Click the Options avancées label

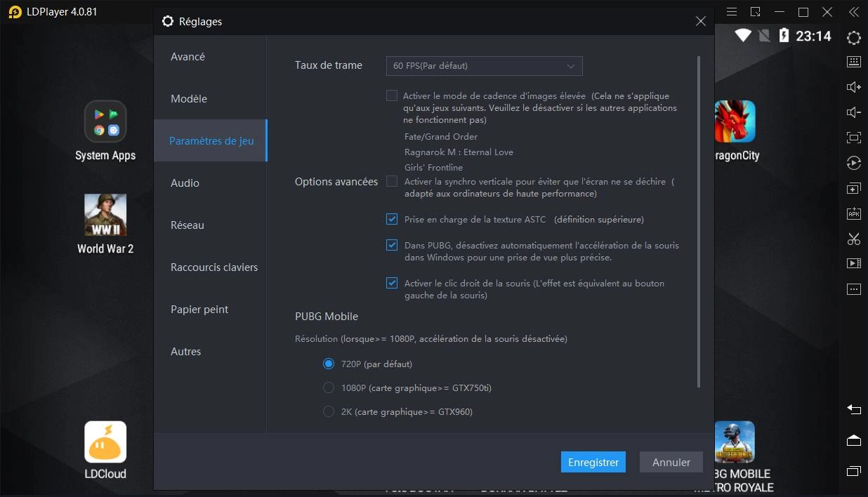pos(336,181)
